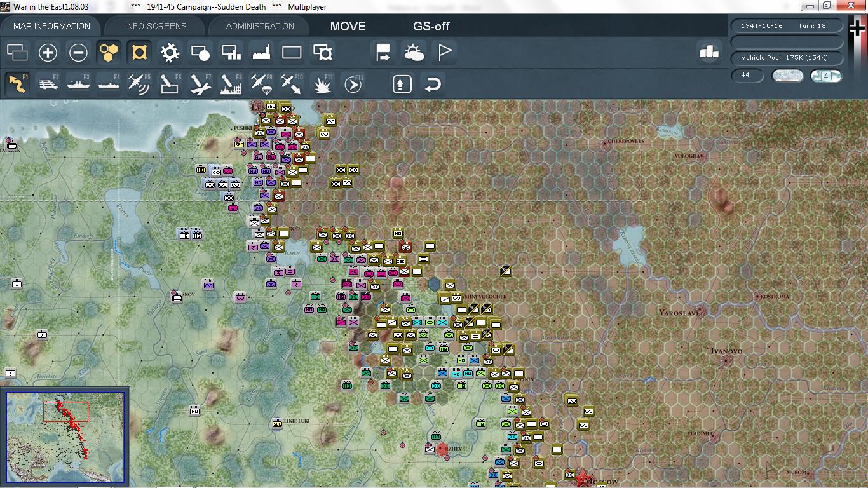Click the F12 end turn icon

click(x=353, y=84)
